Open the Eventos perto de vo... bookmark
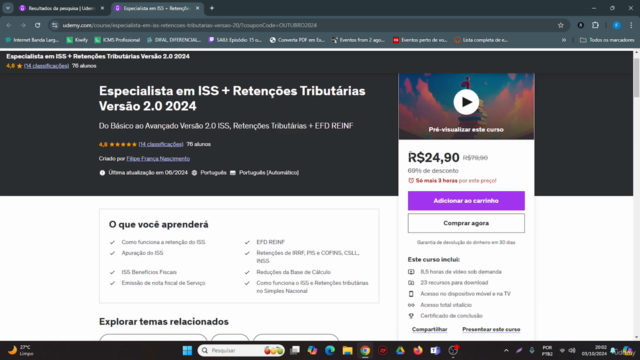This screenshot has width=640, height=360. [x=420, y=40]
